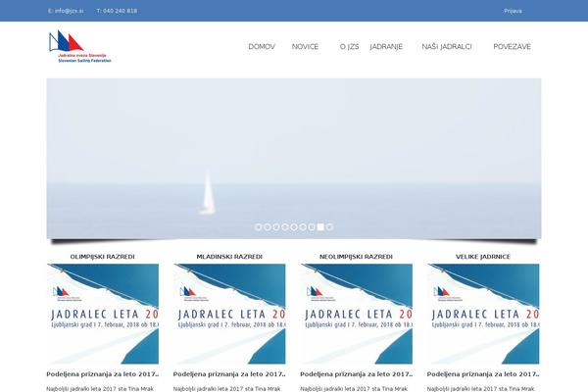Open the OLIMPIJSKI RAZREDI heading
The image size is (588, 392).
click(x=102, y=257)
